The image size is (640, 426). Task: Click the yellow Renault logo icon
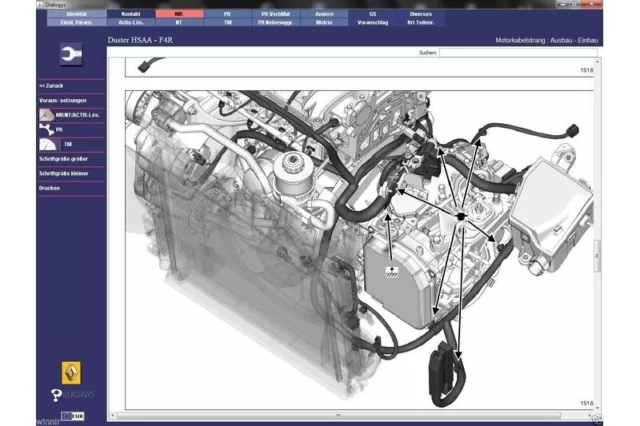coord(71,373)
